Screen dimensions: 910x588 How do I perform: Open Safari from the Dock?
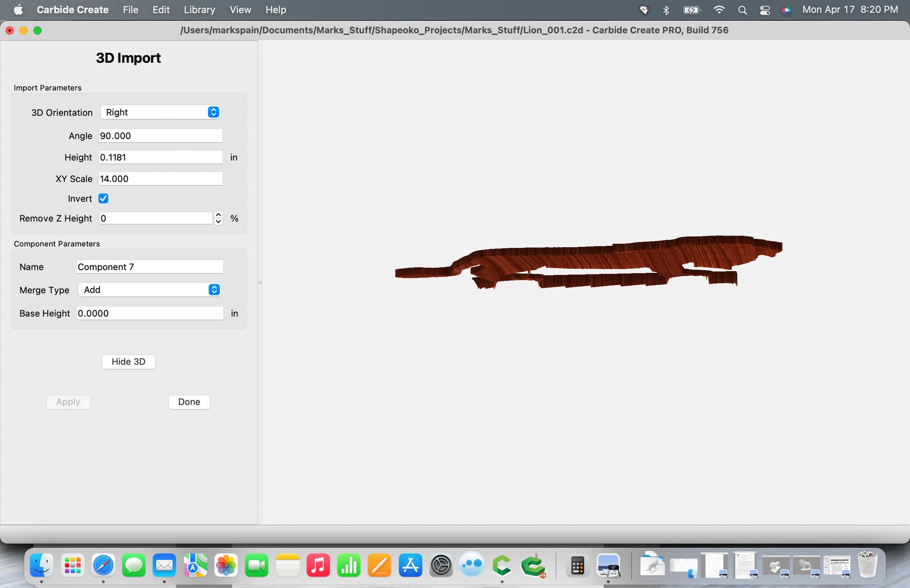click(x=103, y=565)
